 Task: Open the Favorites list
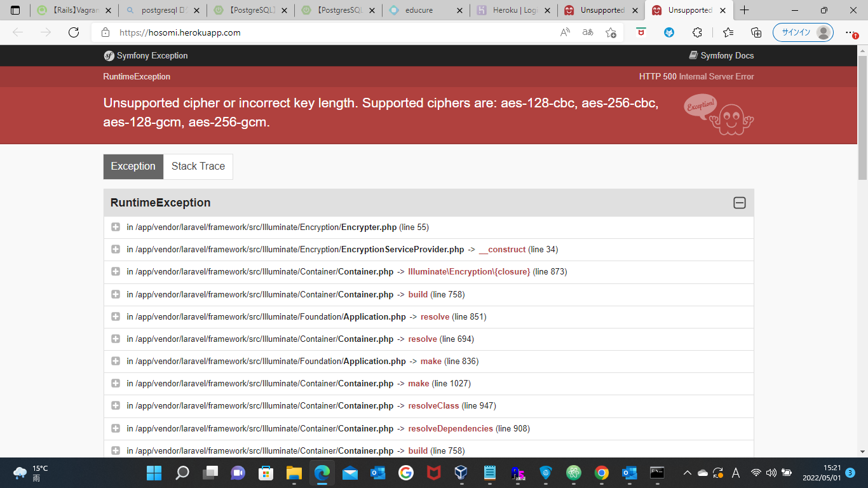[x=728, y=32]
